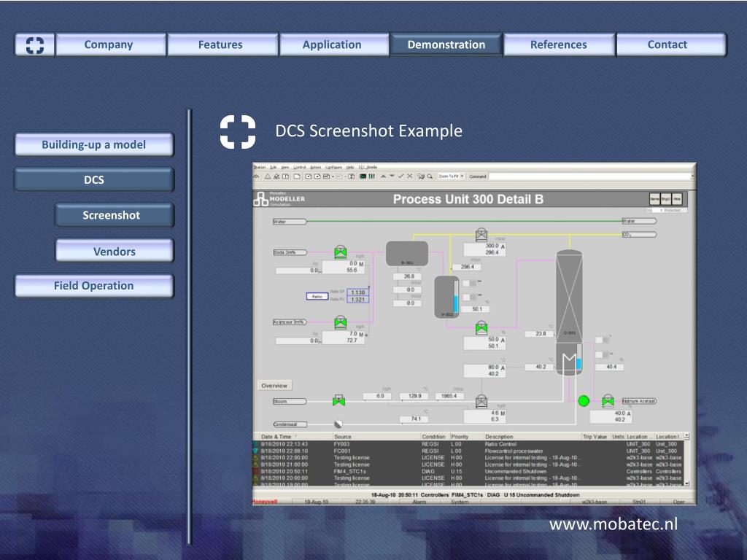The height and width of the screenshot is (560, 747).
Task: Click the Overview button in process display
Action: point(274,386)
